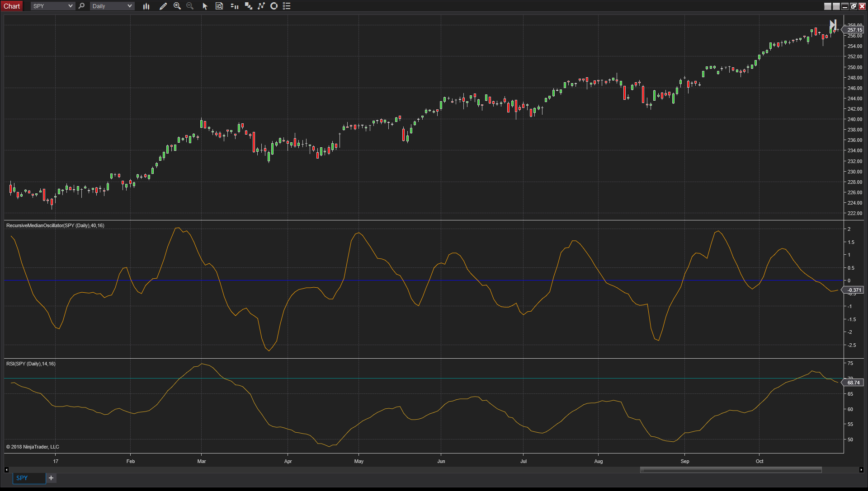Open the SPY instrument selector dropdown
This screenshot has width=868, height=491.
(52, 6)
